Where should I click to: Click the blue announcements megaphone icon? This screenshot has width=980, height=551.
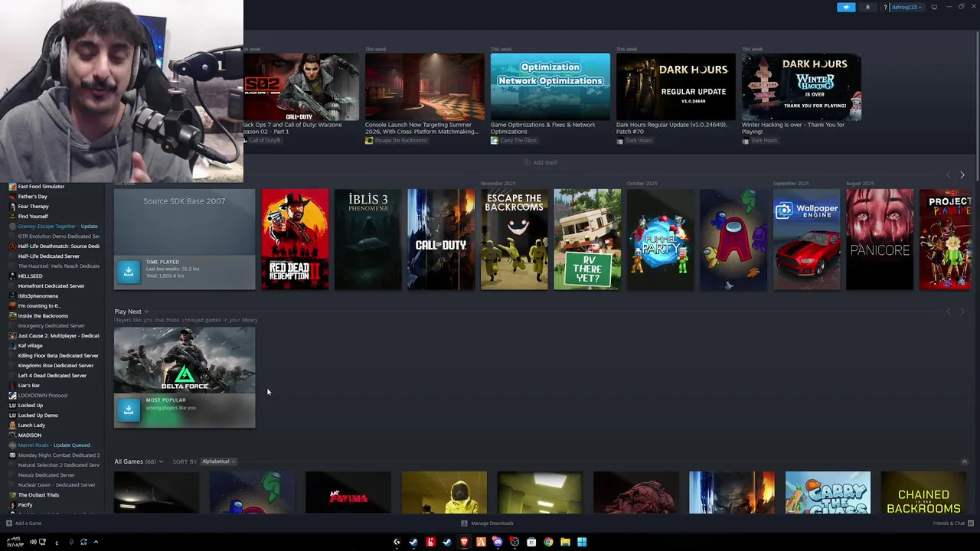click(846, 7)
